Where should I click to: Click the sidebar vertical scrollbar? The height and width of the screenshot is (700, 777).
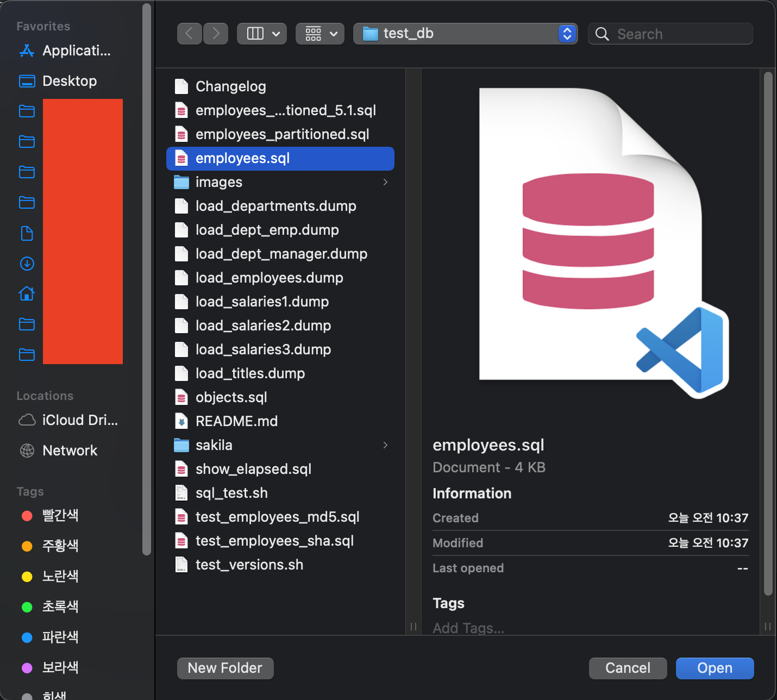(146, 280)
